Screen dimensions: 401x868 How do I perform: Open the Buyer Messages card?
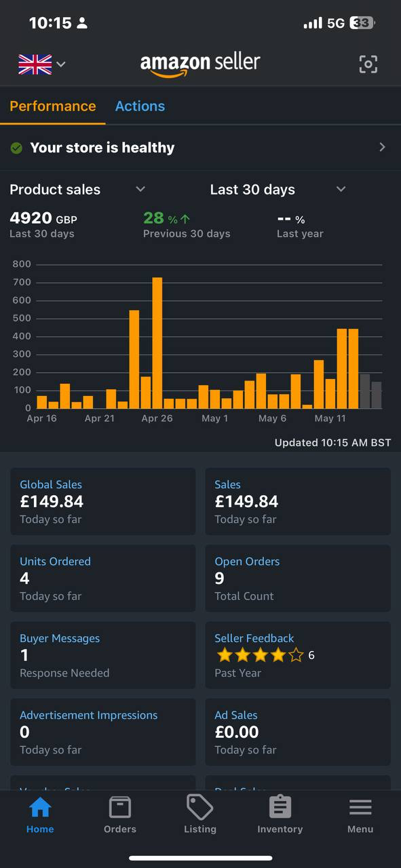[x=102, y=655]
